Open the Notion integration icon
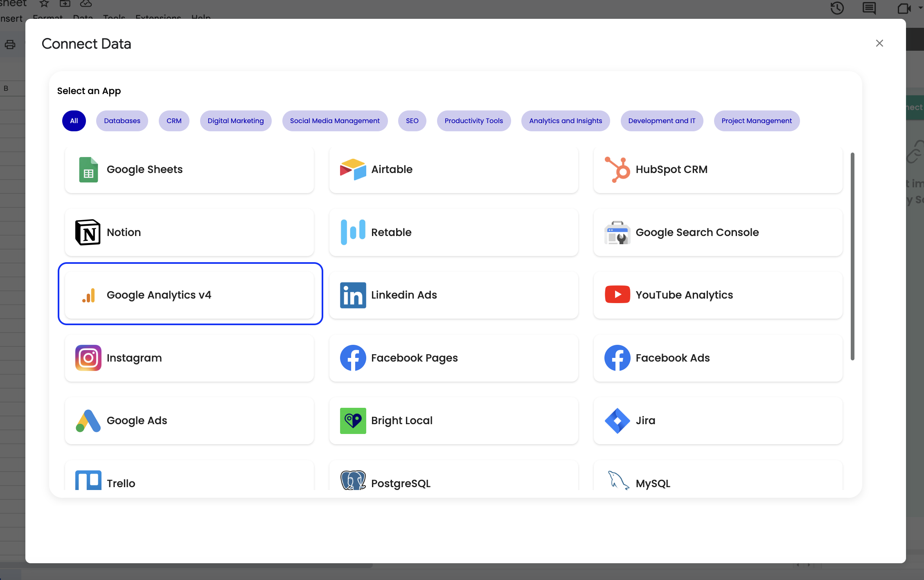Viewport: 924px width, 580px height. [x=88, y=232]
